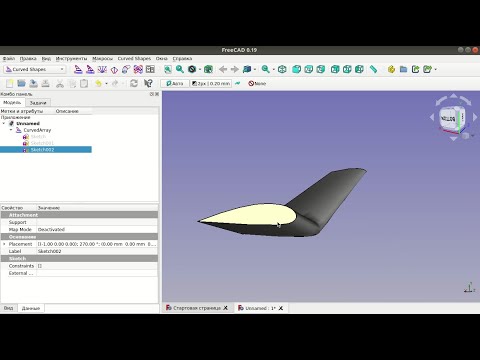This screenshot has height=360, width=480.
Task: Click the Auto working plane button
Action: (175, 83)
